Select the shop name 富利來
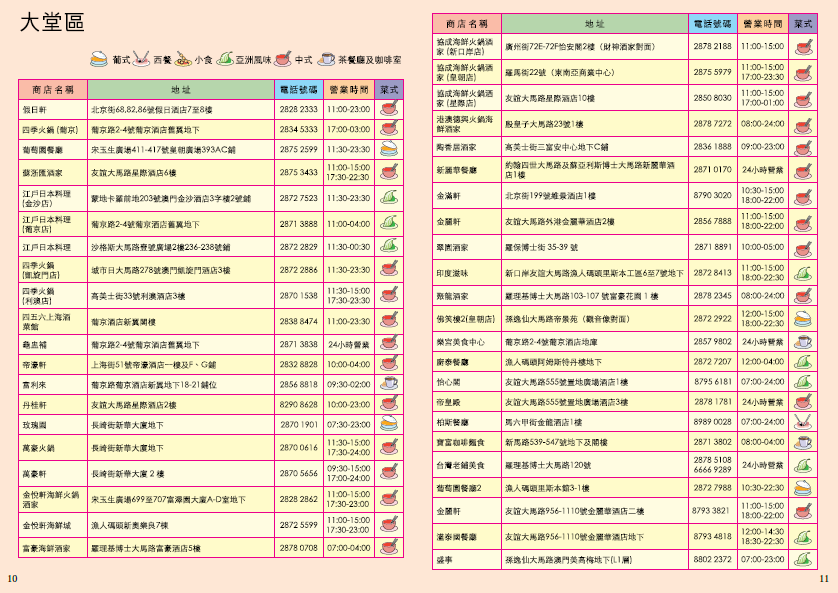Viewport: 838px width, 593px height. (35, 385)
